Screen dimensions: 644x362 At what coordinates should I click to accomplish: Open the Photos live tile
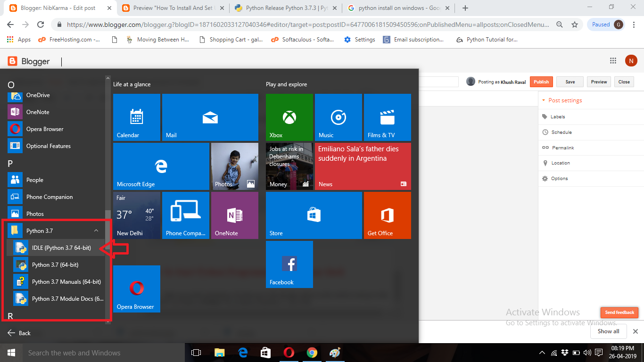coord(235,166)
